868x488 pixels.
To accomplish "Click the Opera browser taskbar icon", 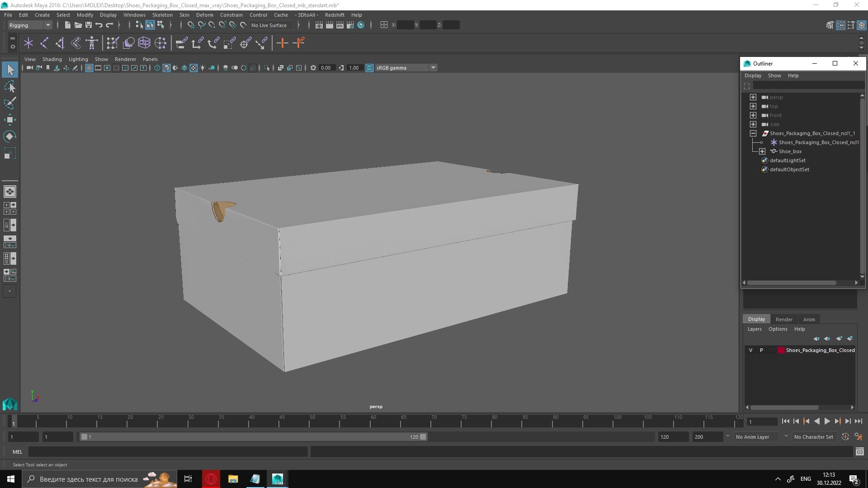I will click(x=211, y=479).
